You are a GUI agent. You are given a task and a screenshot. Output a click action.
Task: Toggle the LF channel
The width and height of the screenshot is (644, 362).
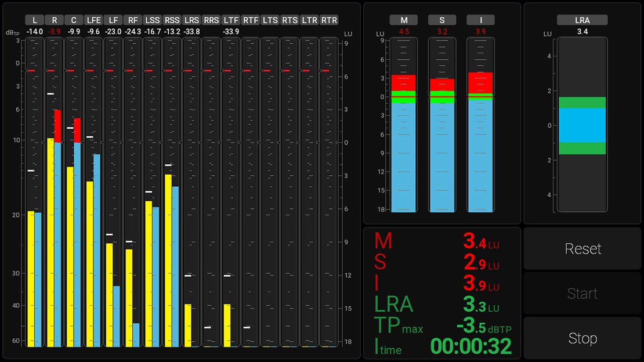(x=113, y=19)
